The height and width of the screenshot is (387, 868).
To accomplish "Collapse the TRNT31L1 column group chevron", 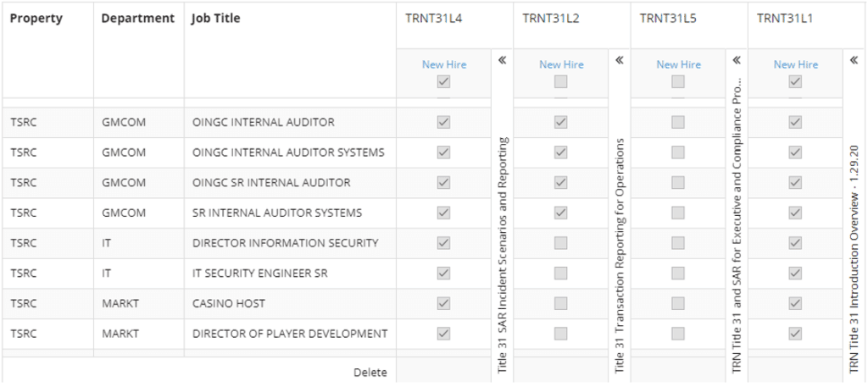I will [x=854, y=60].
